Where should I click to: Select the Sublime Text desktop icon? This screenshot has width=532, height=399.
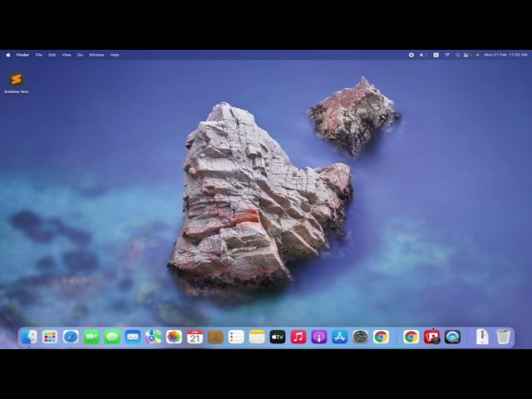pos(17,83)
